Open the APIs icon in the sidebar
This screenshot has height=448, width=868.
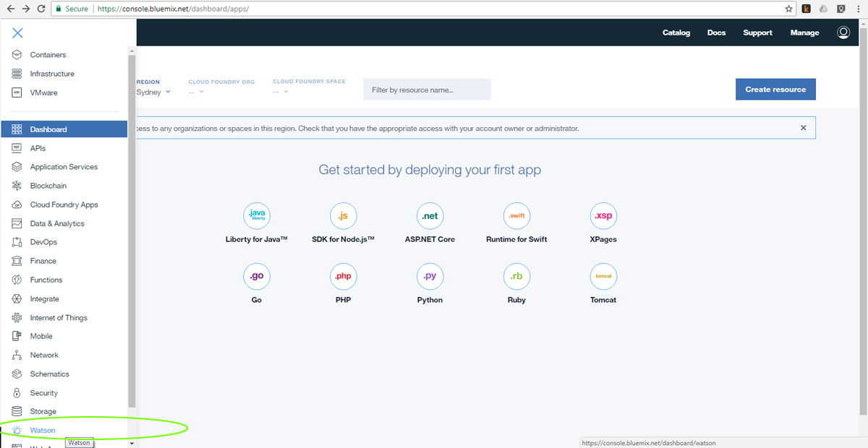[x=17, y=148]
